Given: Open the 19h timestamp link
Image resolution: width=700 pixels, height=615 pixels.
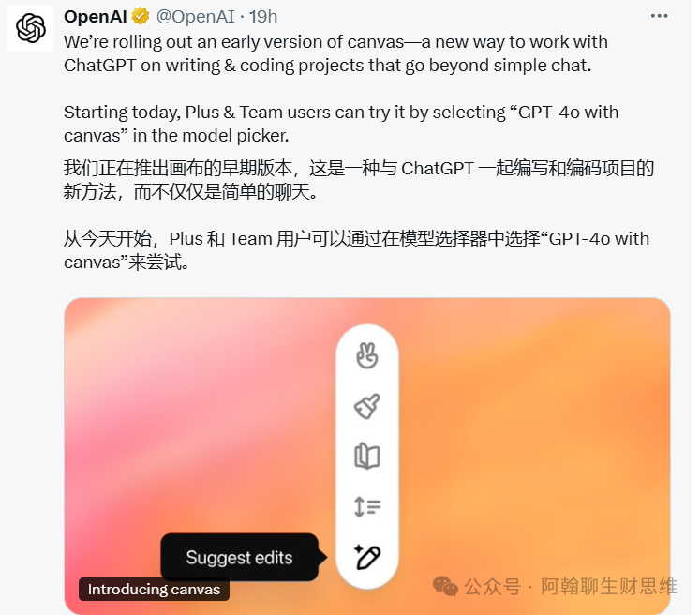Looking at the screenshot, I should coord(263,17).
